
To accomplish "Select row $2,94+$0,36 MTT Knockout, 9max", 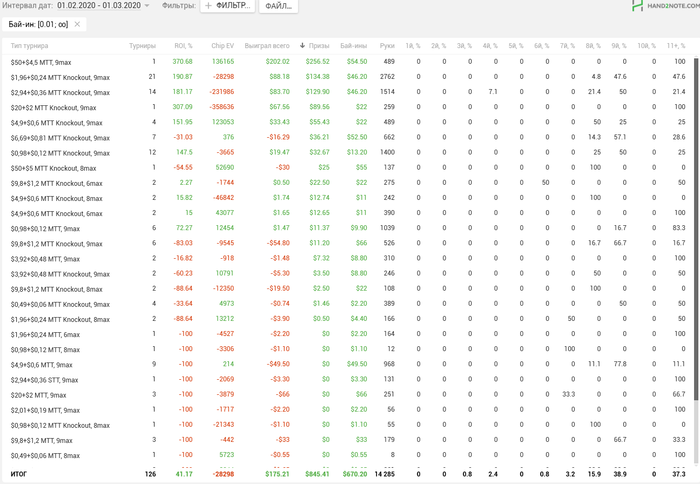I will coord(348,92).
